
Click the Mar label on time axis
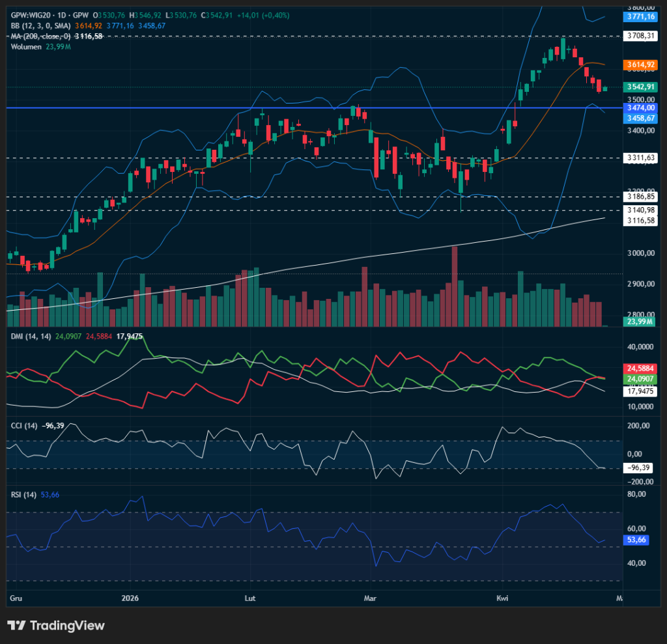pos(371,598)
